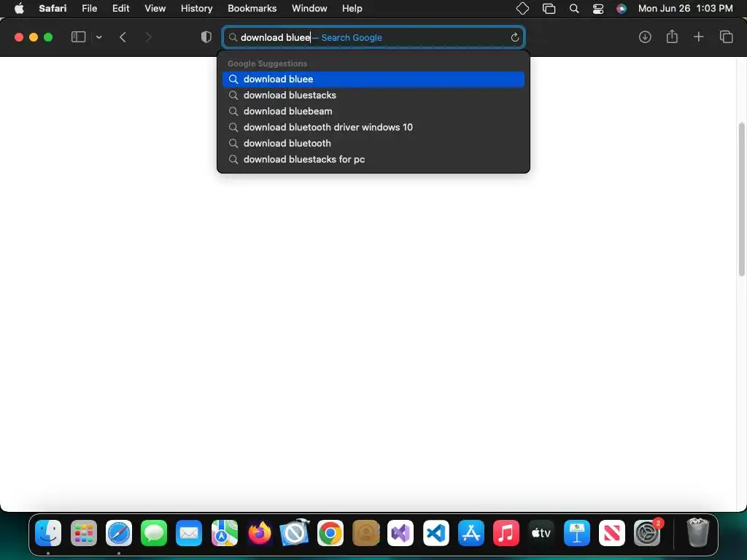
Task: Open the Help menu
Action: [x=352, y=8]
